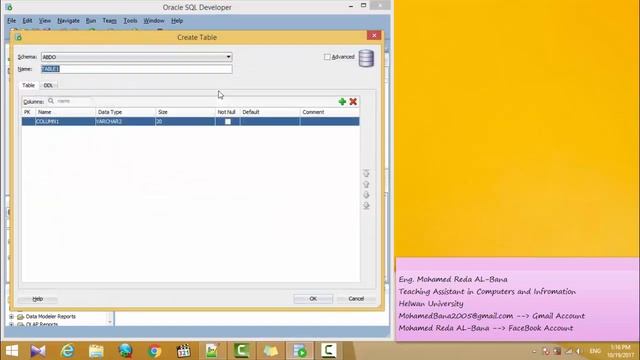Open the Run menu
Viewport: 640px width, 360px height.
(x=91, y=20)
